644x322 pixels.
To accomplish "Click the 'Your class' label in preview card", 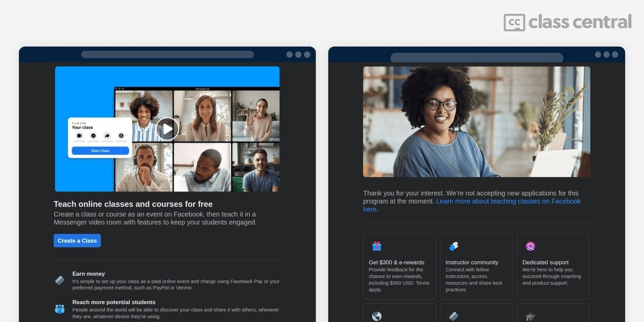I will (x=82, y=128).
